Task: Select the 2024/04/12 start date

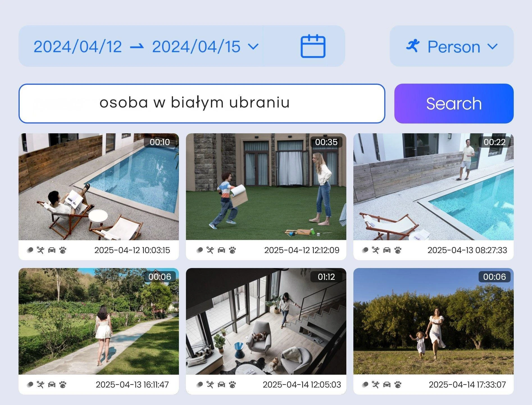Action: click(x=78, y=46)
